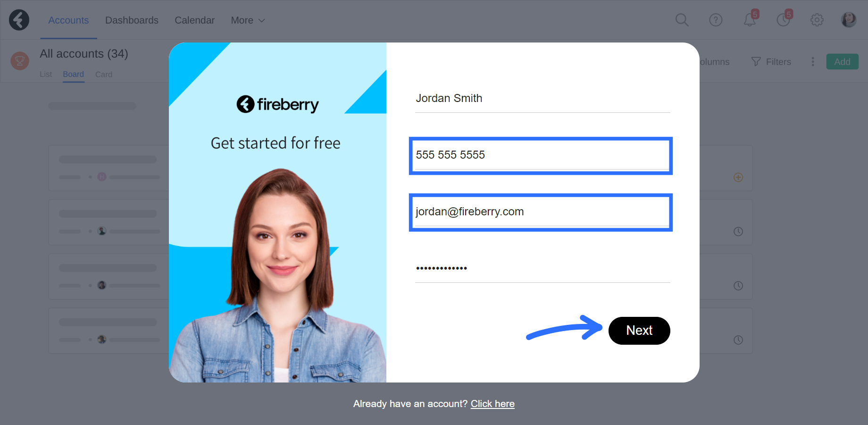Click the black Next button
868x425 pixels.
click(x=639, y=331)
